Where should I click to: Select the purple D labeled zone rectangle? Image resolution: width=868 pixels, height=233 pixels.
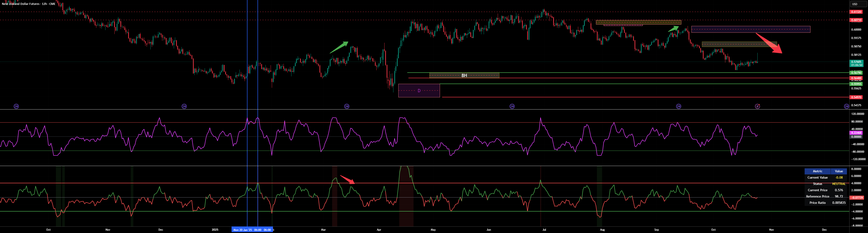pyautogui.click(x=419, y=90)
